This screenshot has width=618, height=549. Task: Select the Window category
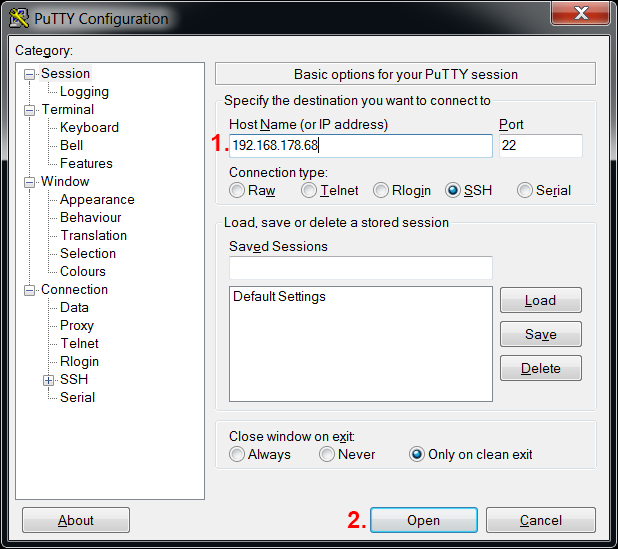[65, 181]
